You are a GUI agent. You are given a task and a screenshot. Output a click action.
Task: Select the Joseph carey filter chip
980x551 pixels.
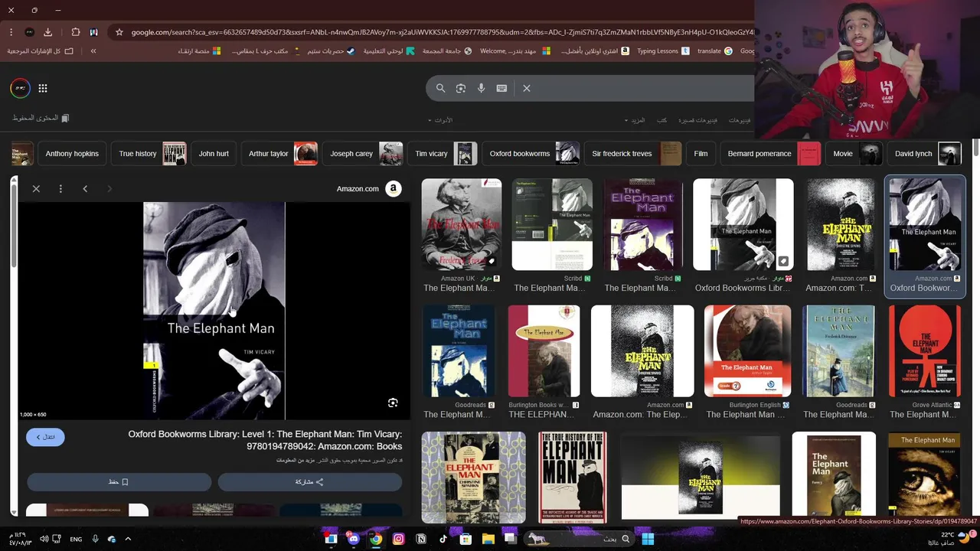coord(363,154)
